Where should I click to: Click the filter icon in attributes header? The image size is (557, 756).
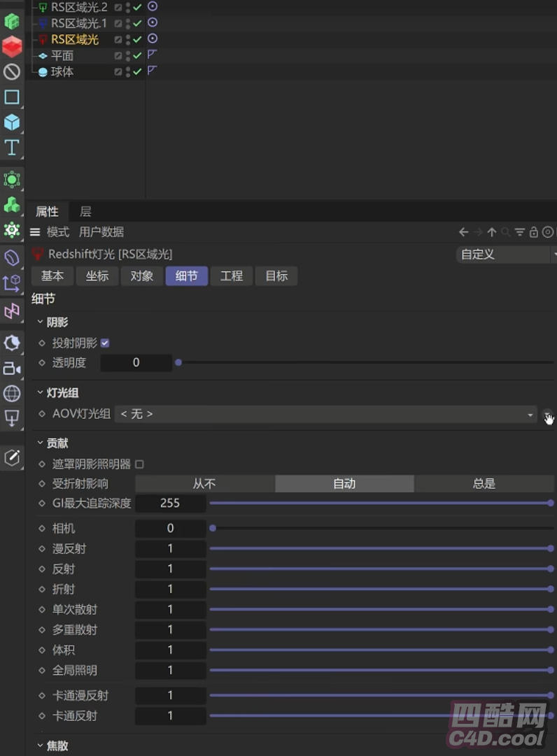(x=519, y=232)
